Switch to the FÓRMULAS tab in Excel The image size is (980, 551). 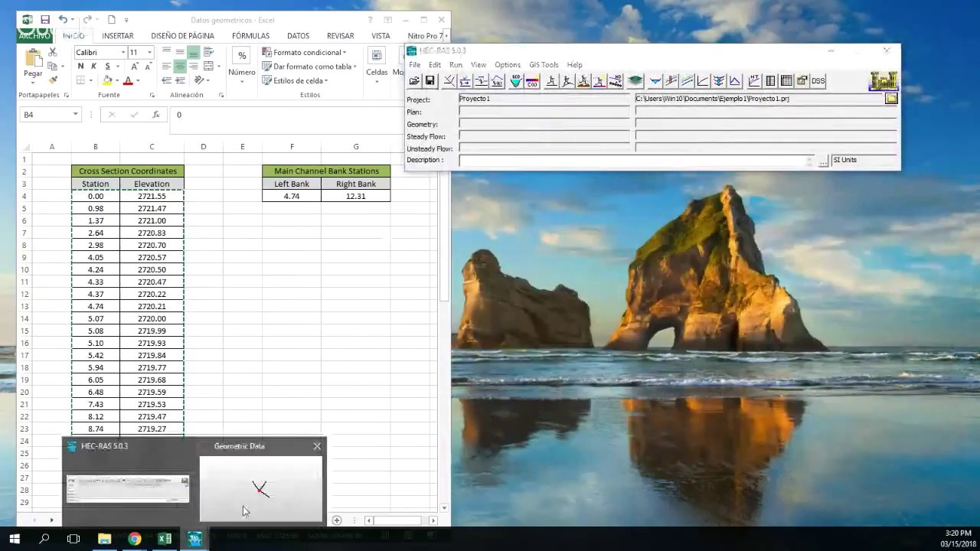coord(250,36)
